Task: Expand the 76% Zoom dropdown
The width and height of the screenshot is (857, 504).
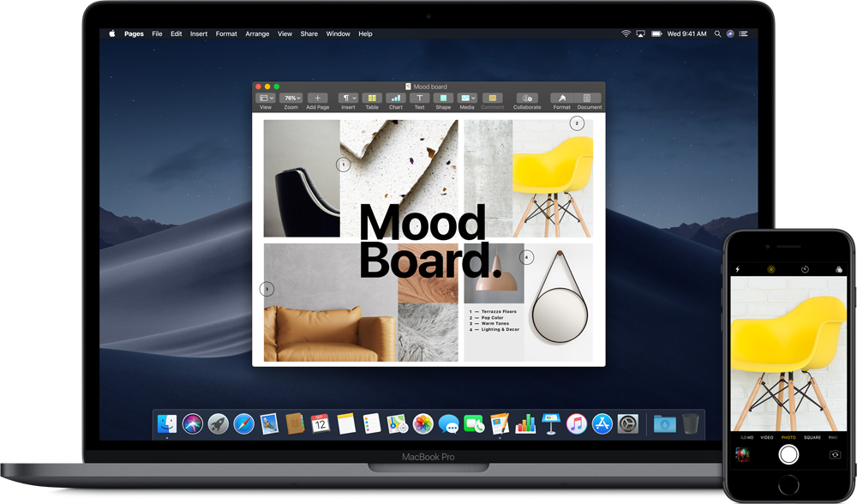Action: coord(291,99)
